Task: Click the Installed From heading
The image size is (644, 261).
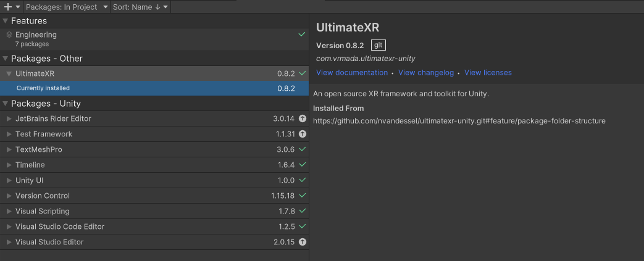Action: 338,109
